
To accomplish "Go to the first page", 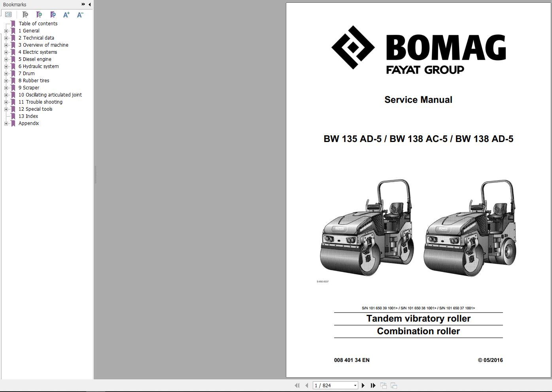I will [297, 385].
